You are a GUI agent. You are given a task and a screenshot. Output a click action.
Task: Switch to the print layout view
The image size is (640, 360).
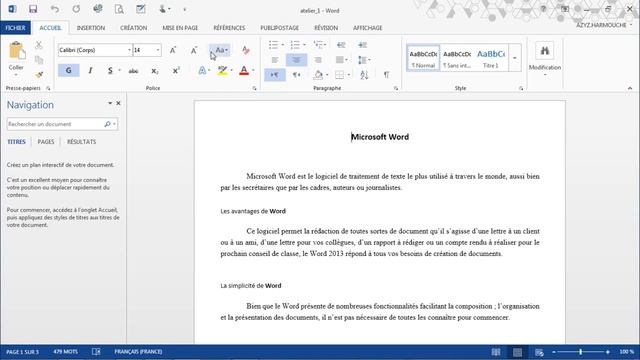[x=517, y=352]
